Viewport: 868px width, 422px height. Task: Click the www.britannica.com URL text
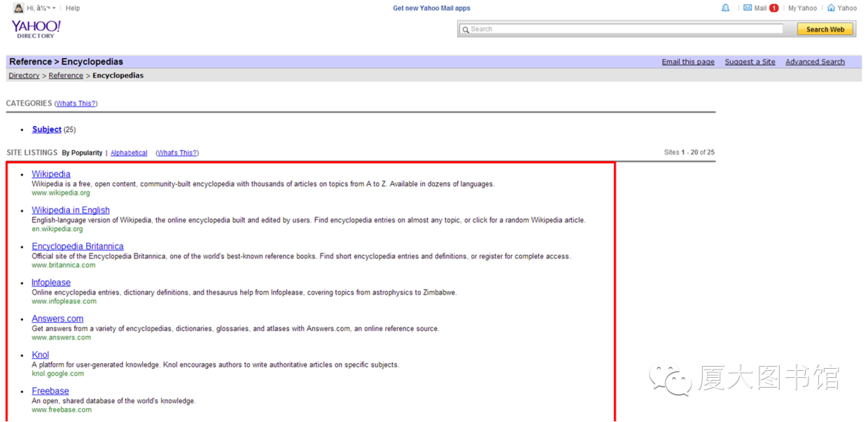(64, 265)
